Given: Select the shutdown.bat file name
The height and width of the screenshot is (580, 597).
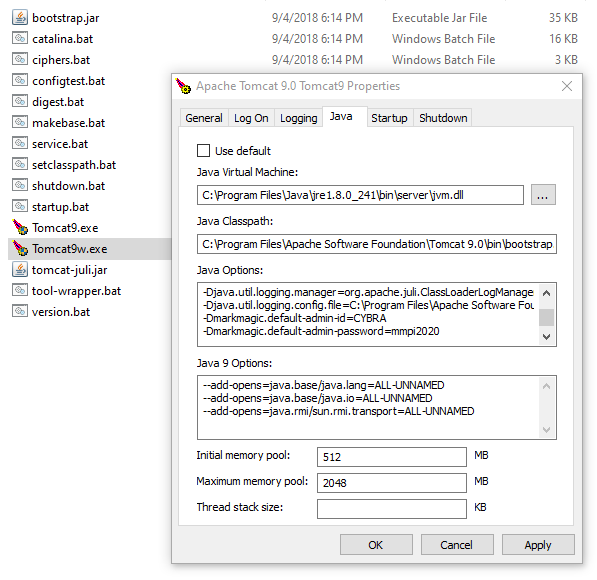Looking at the screenshot, I should (x=69, y=185).
